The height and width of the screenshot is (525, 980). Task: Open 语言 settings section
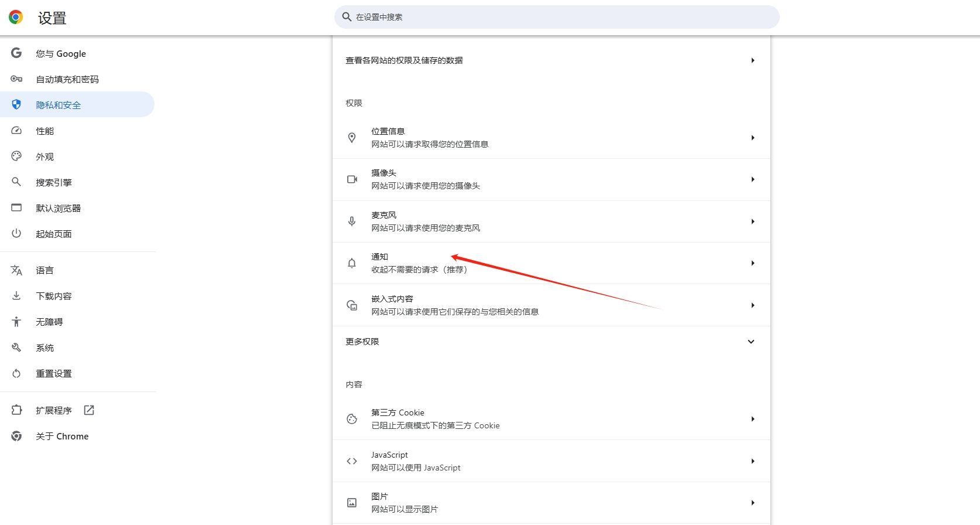pyautogui.click(x=77, y=270)
